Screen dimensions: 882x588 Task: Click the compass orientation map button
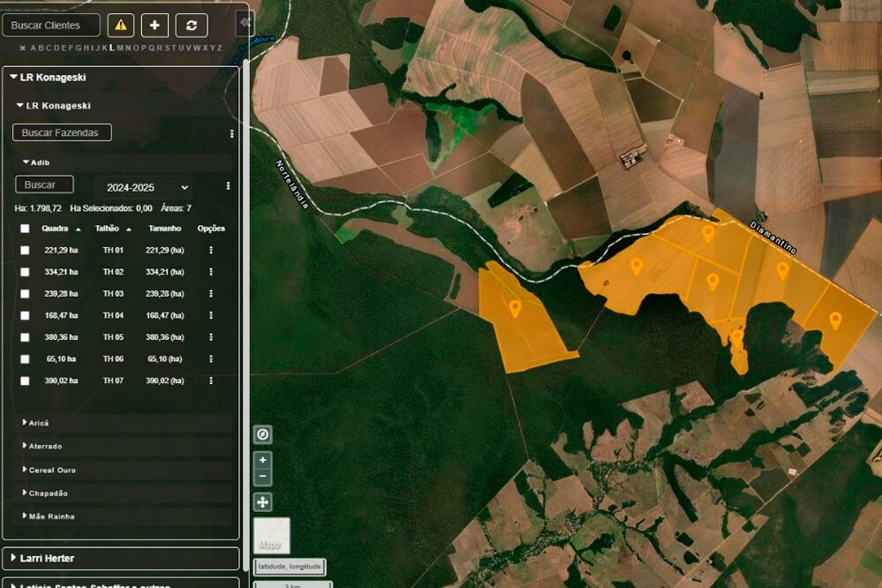[x=263, y=434]
